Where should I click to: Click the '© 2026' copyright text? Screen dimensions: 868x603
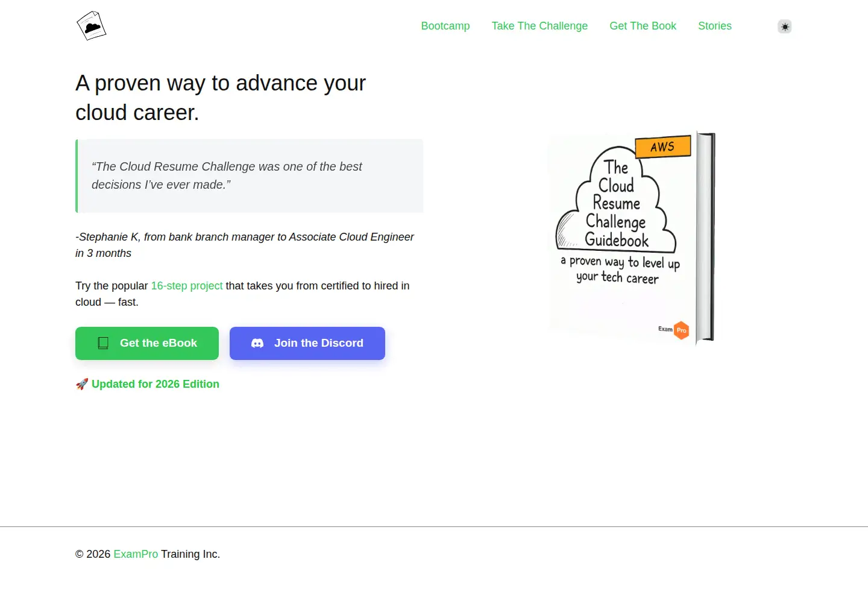coord(93,554)
